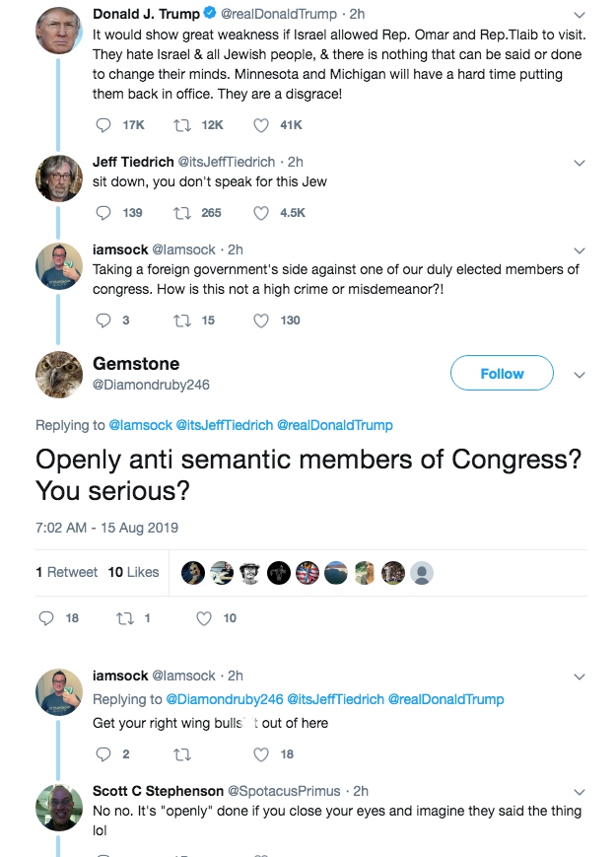Image resolution: width=616 pixels, height=857 pixels.
Task: Like iamsock's reply with 18 likes
Action: tap(261, 754)
